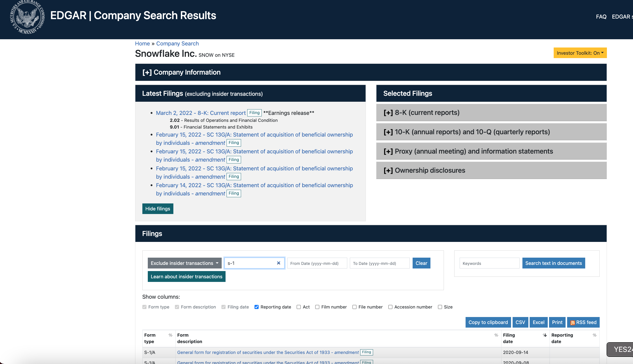Open February 14, 2022 SC 13G/A filing link
Image resolution: width=633 pixels, height=364 pixels.
click(x=254, y=189)
